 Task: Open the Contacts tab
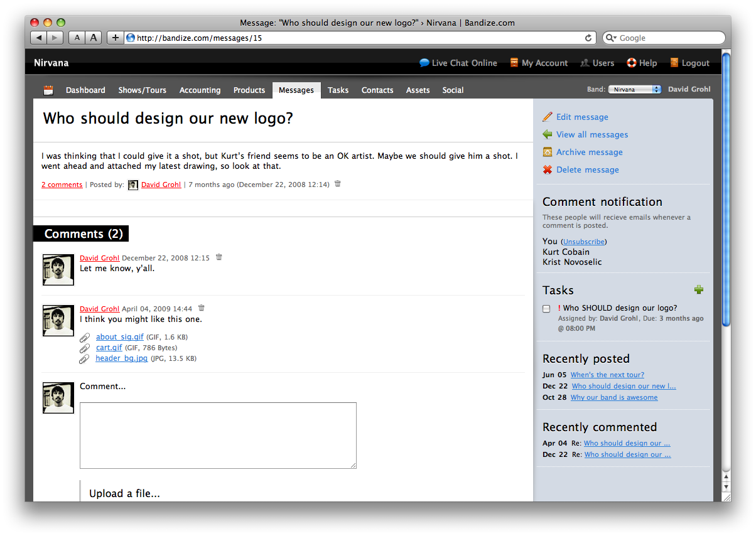tap(377, 90)
